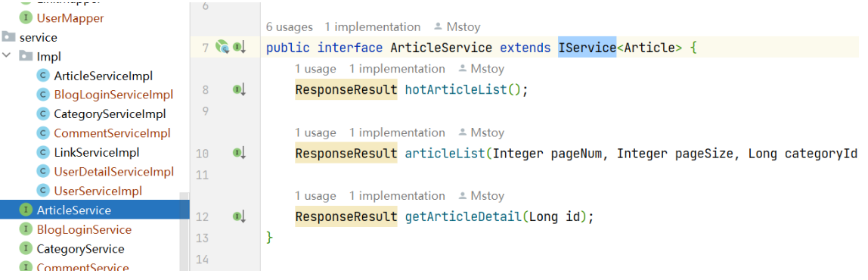Click interface icon beside BlogLoginService
This screenshot has height=280, width=868.
pyautogui.click(x=26, y=229)
